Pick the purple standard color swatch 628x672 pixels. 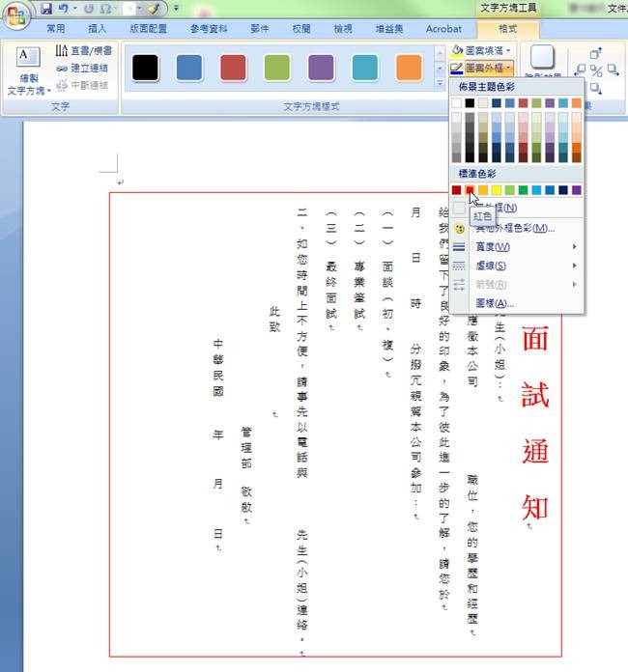(x=577, y=190)
